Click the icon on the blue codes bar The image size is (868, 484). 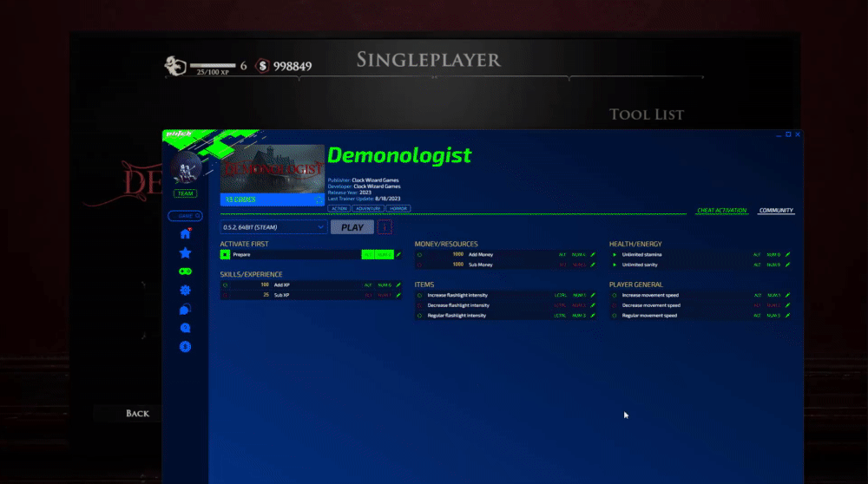pos(319,199)
